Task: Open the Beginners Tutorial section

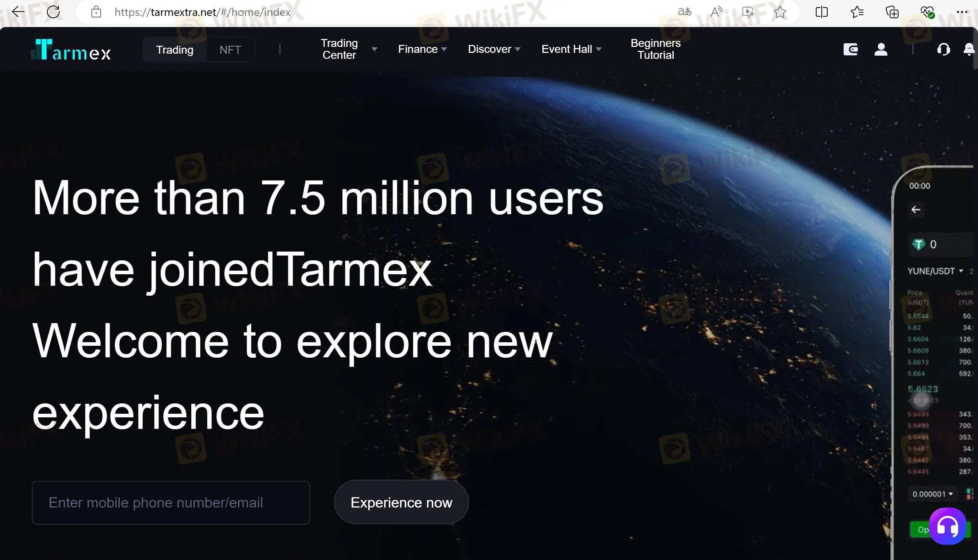Action: [x=656, y=49]
